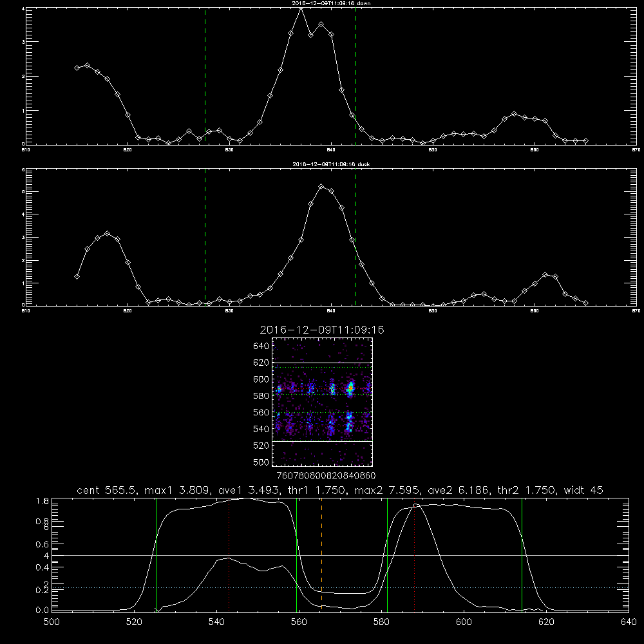Viewport: 644px width, 644px height.
Task: Click the 520 y-axis label beside spectrogram image
Action: point(261,446)
